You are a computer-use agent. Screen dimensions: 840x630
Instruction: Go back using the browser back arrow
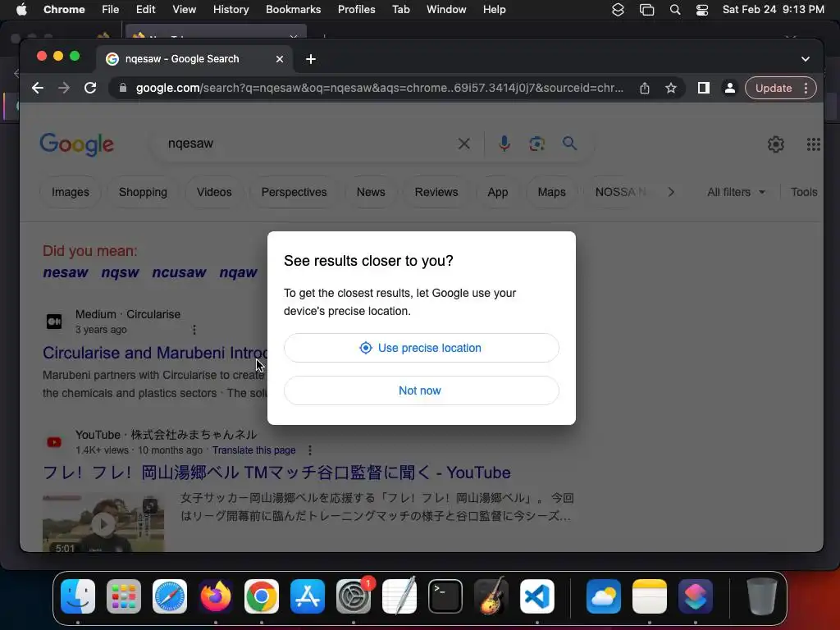38,88
